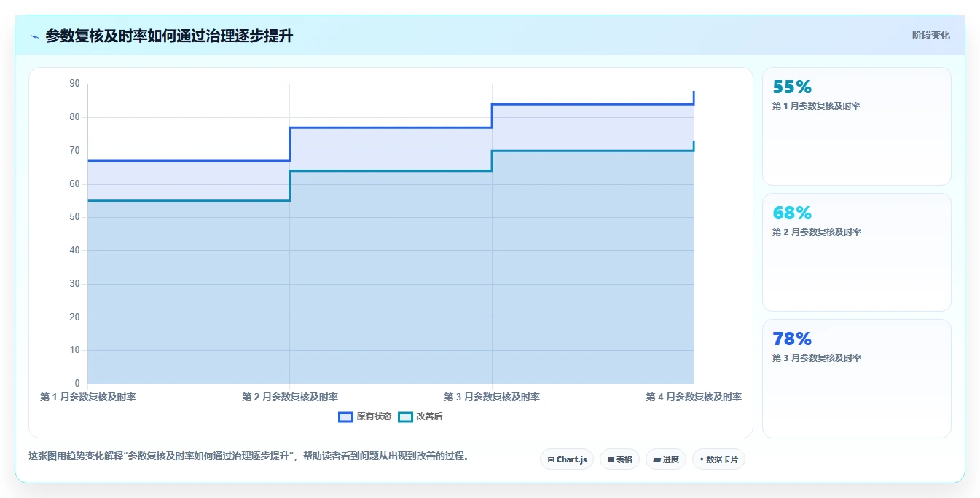The image size is (980, 498).
Task: Click x-axis label 第 1 月参数复核及时率
Action: click(x=87, y=397)
